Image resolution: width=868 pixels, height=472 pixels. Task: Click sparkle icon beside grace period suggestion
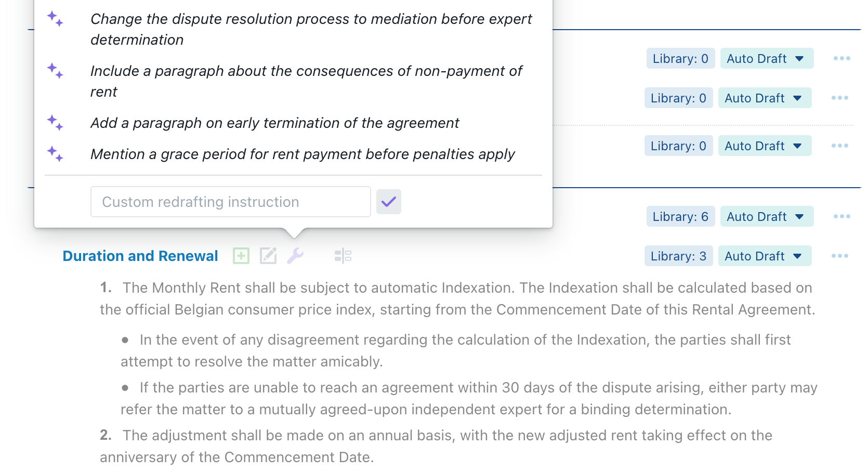(x=55, y=154)
